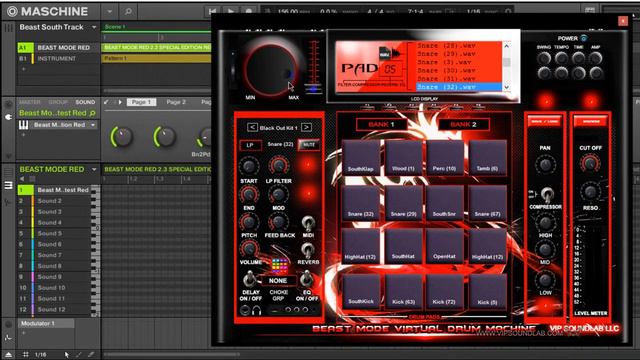Select the plug-in view icon in left strip
This screenshot has width=640, height=360.
tap(9, 117)
